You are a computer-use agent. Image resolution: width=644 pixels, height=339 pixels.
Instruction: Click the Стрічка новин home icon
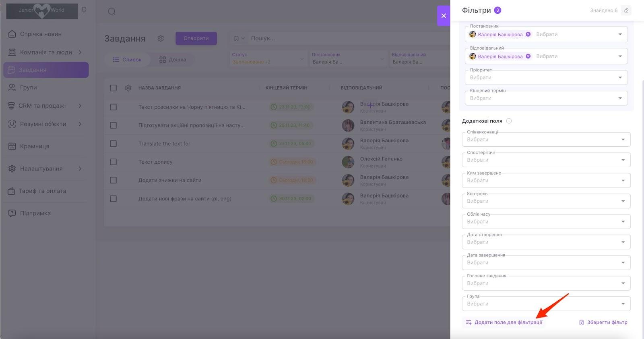click(x=12, y=34)
